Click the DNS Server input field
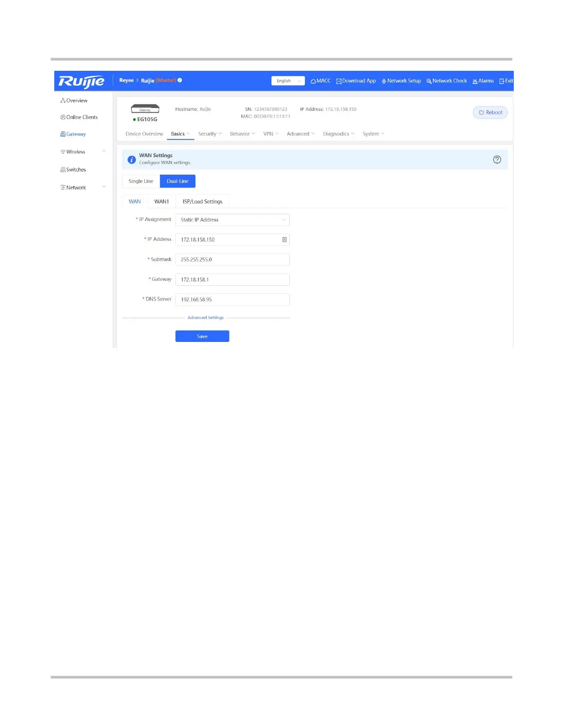563x728 pixels. click(232, 299)
